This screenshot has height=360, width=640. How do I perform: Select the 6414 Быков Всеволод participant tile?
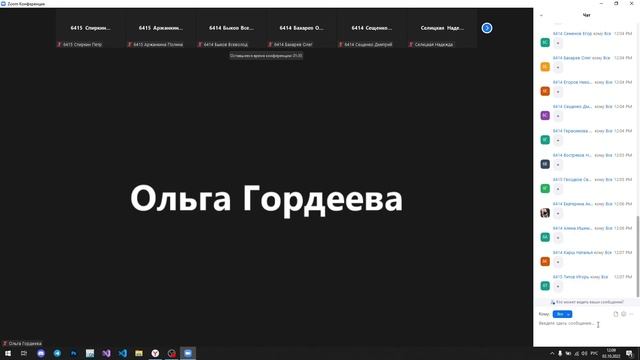pyautogui.click(x=231, y=30)
